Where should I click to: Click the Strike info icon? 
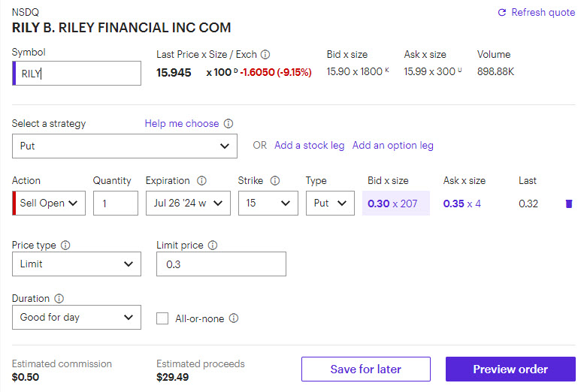(275, 181)
